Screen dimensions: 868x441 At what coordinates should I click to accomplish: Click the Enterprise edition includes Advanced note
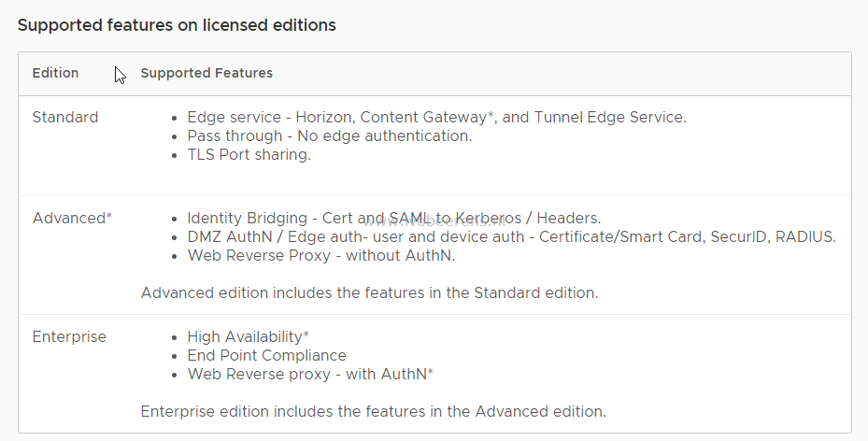[374, 412]
